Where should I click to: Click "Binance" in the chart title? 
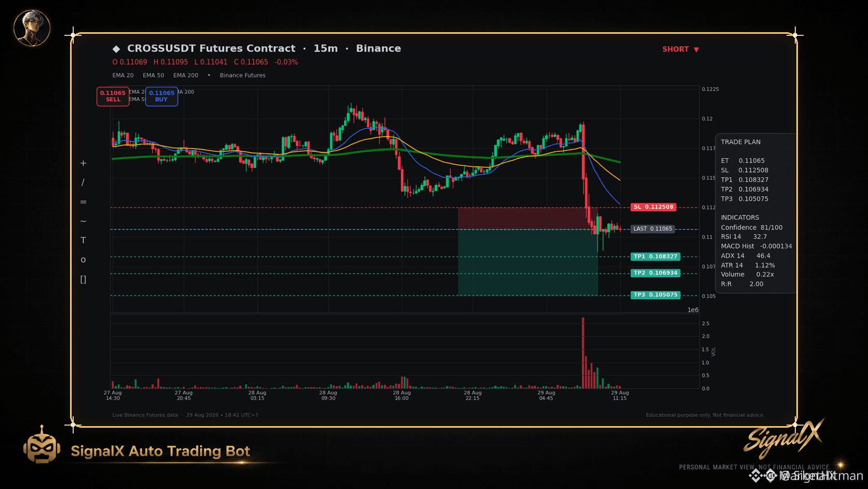coord(378,48)
